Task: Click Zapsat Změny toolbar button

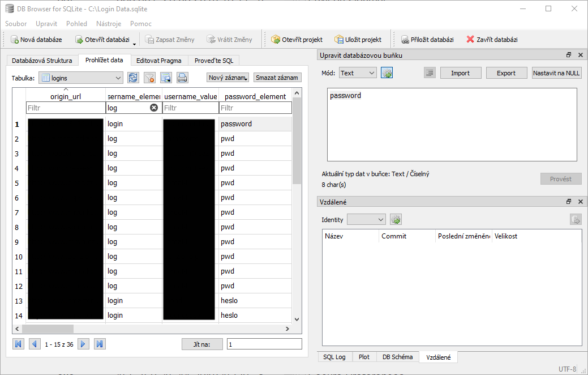Action: pyautogui.click(x=170, y=40)
